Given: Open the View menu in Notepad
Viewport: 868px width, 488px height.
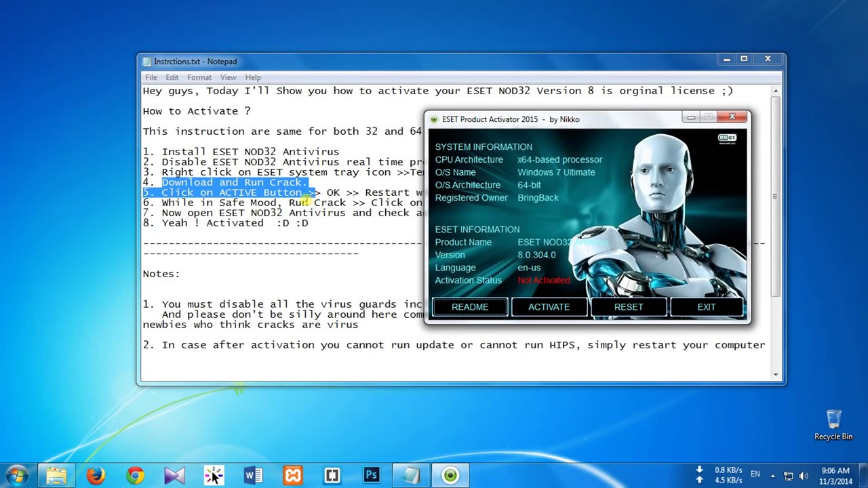Looking at the screenshot, I should (228, 77).
